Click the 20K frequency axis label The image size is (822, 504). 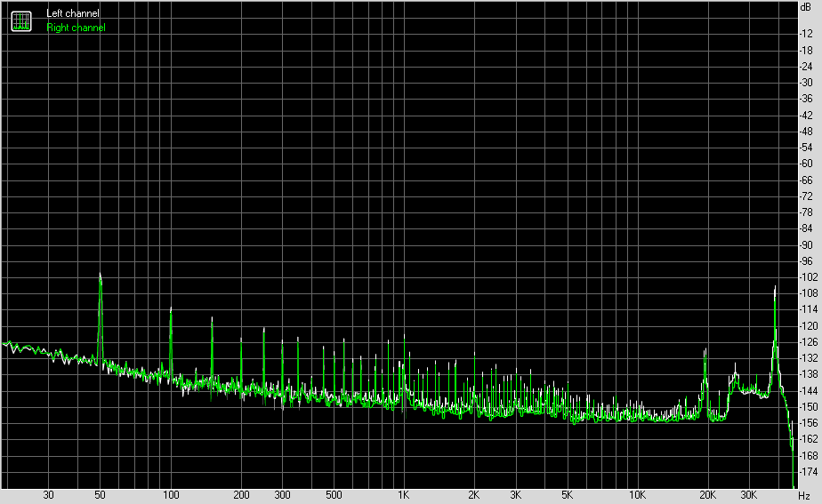click(708, 495)
